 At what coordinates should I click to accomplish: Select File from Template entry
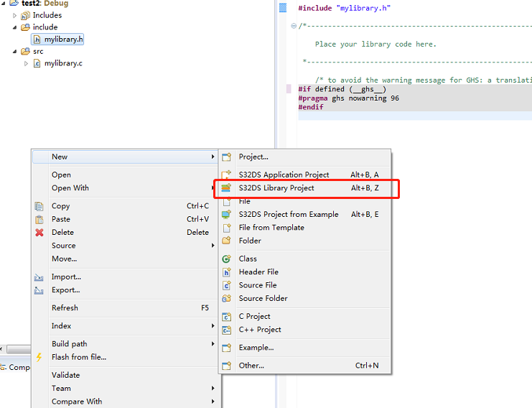(x=304, y=228)
